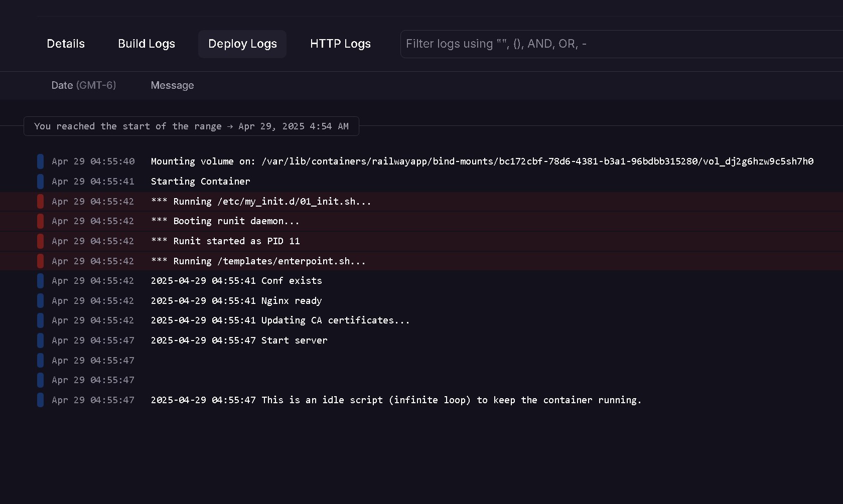Viewport: 843px width, 504px height.
Task: Click the blue severity marker on Start server row
Action: [40, 341]
